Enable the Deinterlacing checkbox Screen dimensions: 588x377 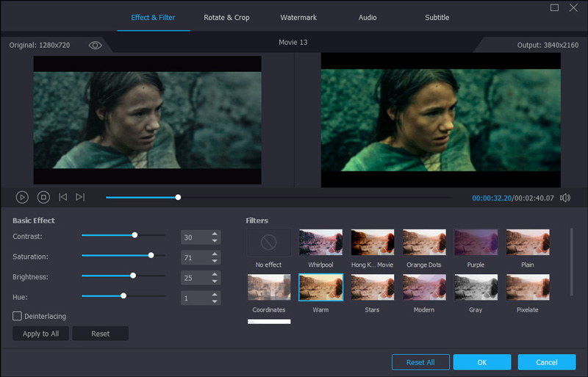click(17, 316)
